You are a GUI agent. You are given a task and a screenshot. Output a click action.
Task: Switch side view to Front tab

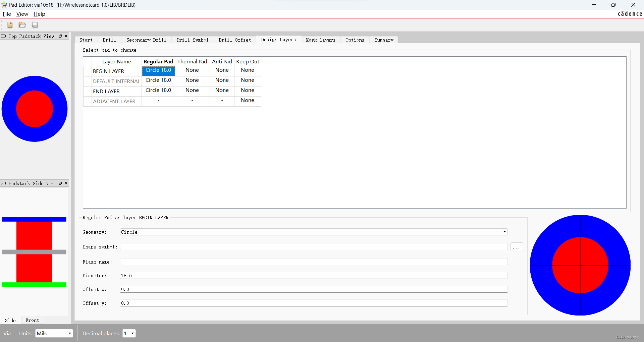(x=32, y=321)
